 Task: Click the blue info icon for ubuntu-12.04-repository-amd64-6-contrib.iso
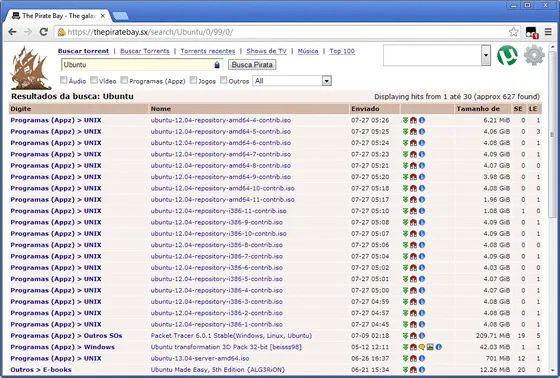[422, 143]
